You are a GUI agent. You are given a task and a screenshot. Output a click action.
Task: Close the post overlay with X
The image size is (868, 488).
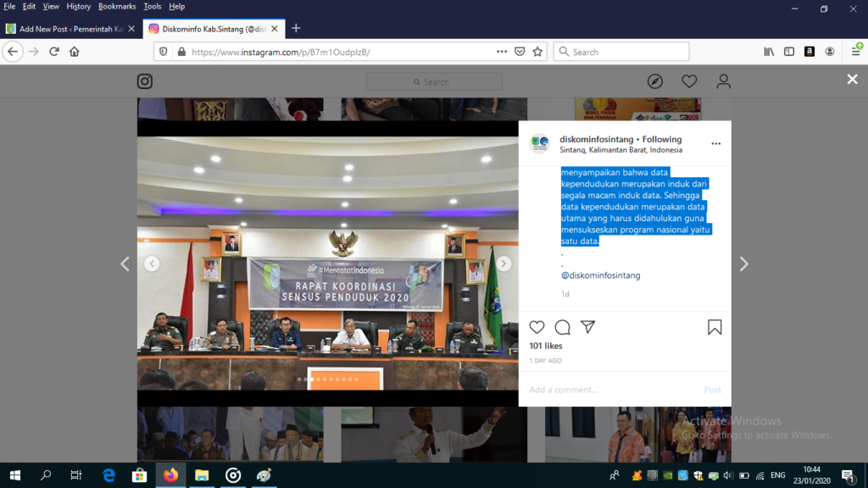point(852,79)
